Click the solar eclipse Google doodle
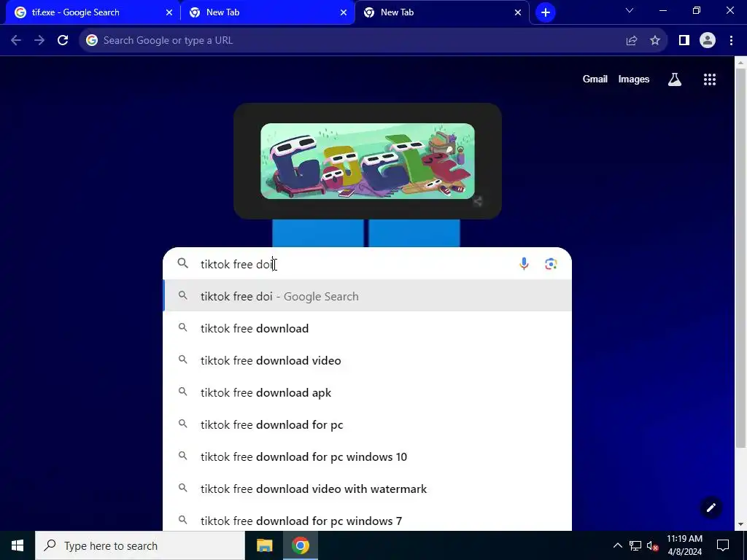Screen dimensions: 747x560 tap(368, 161)
